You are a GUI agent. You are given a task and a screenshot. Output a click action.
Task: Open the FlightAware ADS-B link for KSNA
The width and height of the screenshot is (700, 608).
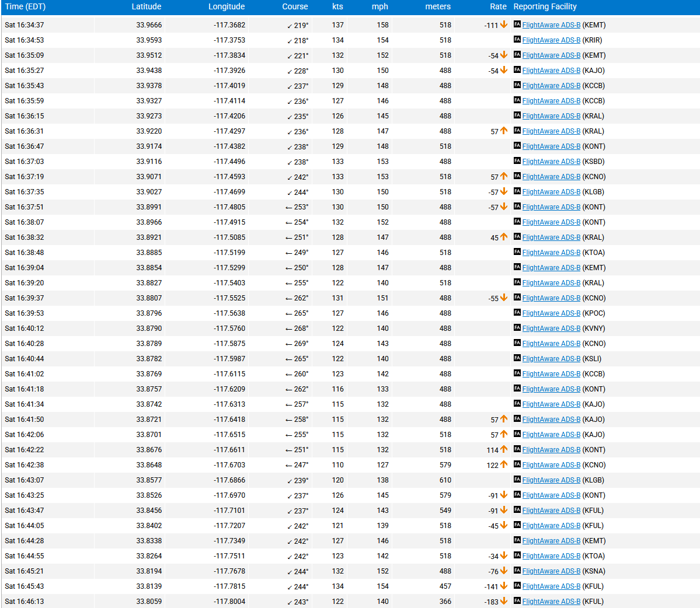(551, 571)
